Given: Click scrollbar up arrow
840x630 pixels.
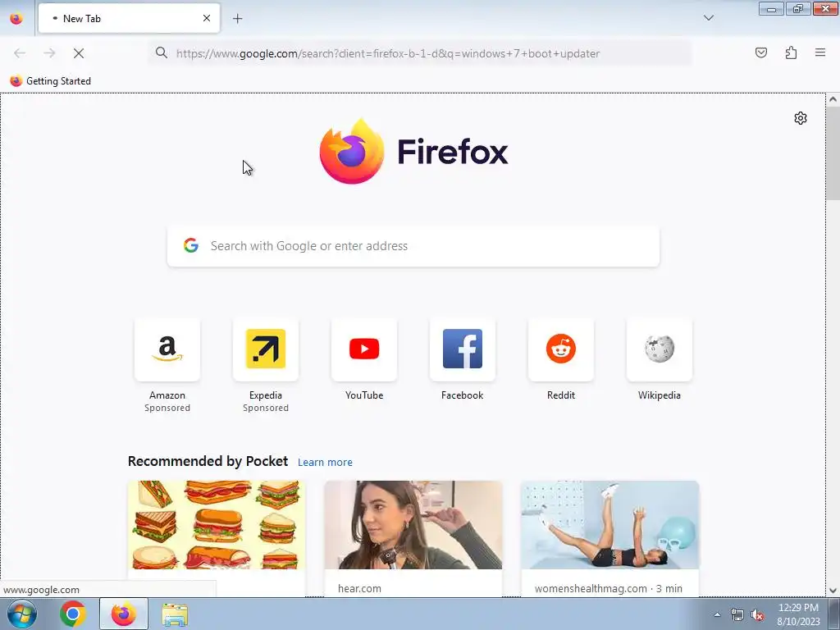Looking at the screenshot, I should tap(833, 99).
